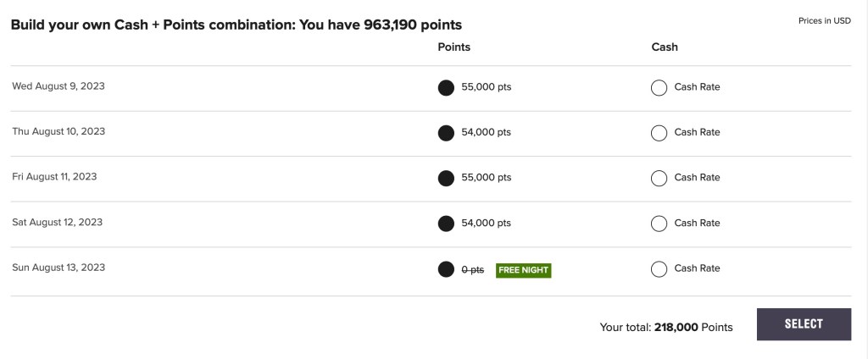The width and height of the screenshot is (868, 359).
Task: Click the Points column header
Action: point(453,47)
